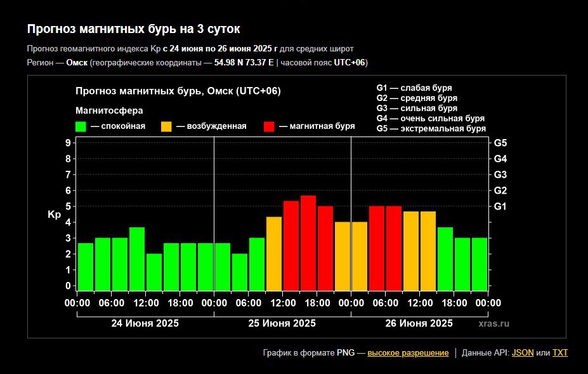Open the TXT API data link
Screen dimensions: 588x374
pos(560,352)
